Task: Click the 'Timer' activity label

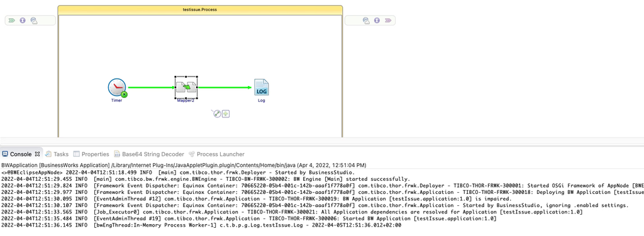Action: (116, 100)
